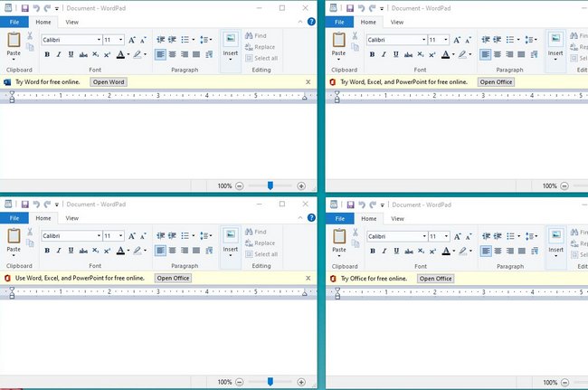Click Center align icon in 'Try Word, Excel, and PowerPoint' window
The width and height of the screenshot is (588, 390).
click(x=498, y=54)
